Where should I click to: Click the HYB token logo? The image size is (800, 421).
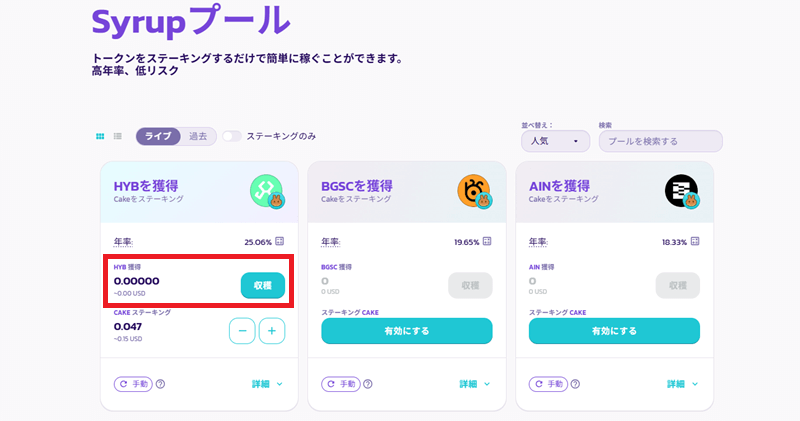(266, 191)
